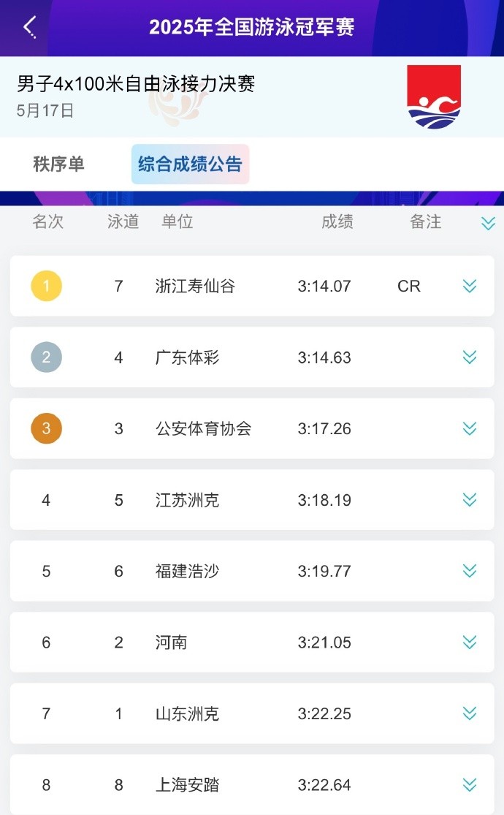504x815 pixels.
Task: Switch to the 秩序单 tab
Action: pos(58,164)
